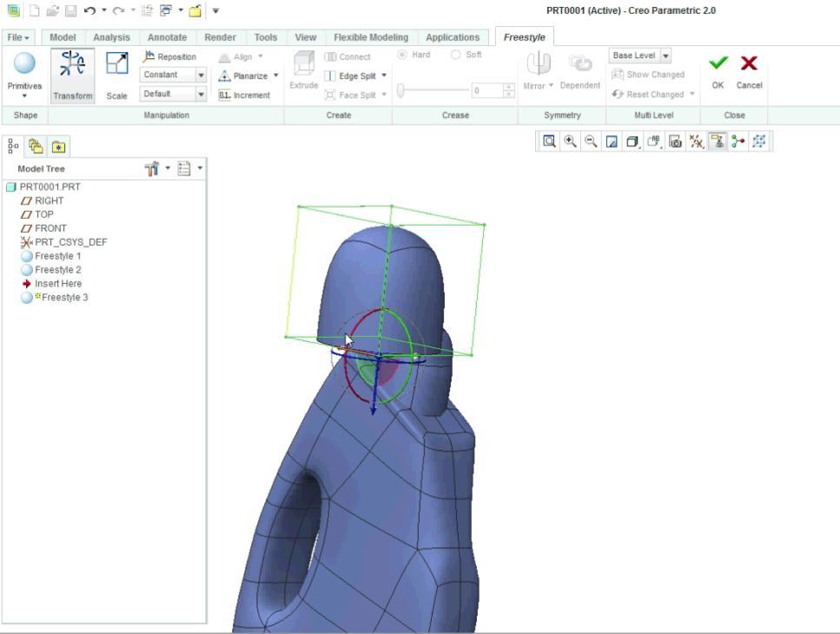Click the Repaint icon in view toolbar

click(612, 142)
